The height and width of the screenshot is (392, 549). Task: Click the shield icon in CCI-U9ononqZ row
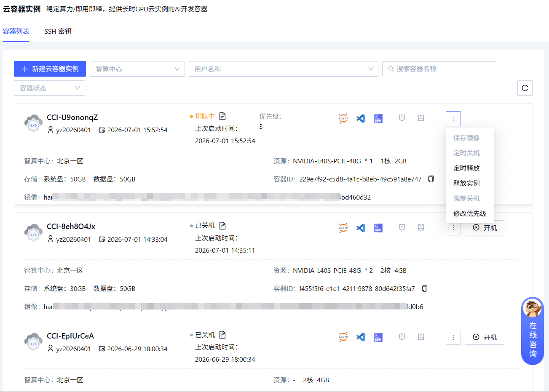point(402,118)
